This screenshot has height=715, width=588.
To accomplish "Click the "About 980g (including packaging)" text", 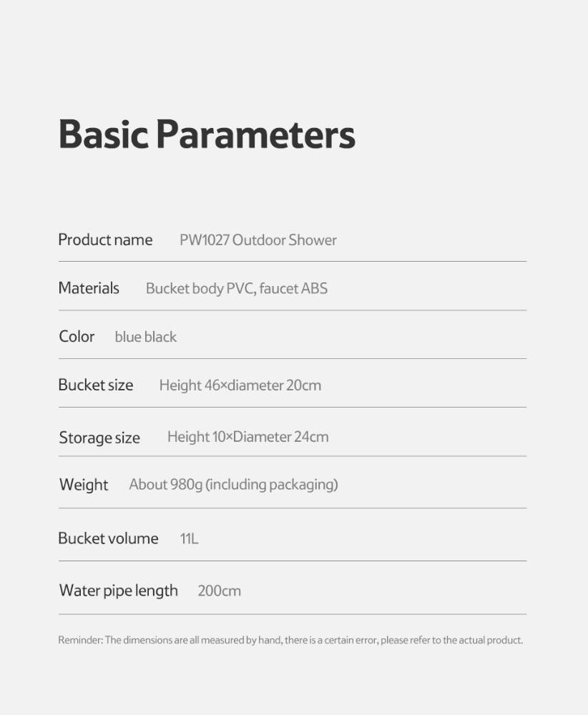I will 233,485.
